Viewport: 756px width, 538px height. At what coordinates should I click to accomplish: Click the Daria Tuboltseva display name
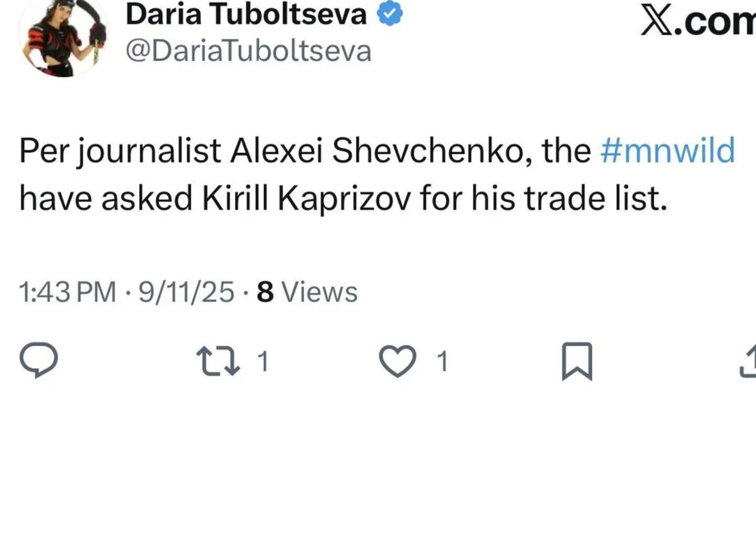tap(246, 14)
